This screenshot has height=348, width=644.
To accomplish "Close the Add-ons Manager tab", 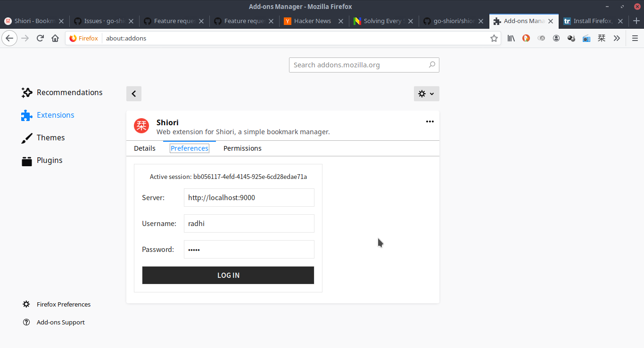I will [550, 21].
